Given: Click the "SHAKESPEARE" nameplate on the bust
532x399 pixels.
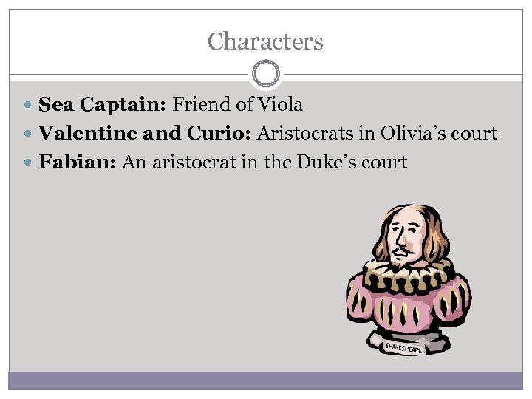Looking at the screenshot, I should click(403, 346).
